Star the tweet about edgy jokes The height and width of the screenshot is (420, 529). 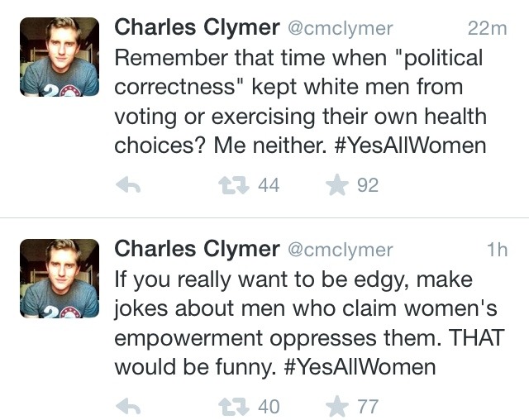(x=336, y=406)
